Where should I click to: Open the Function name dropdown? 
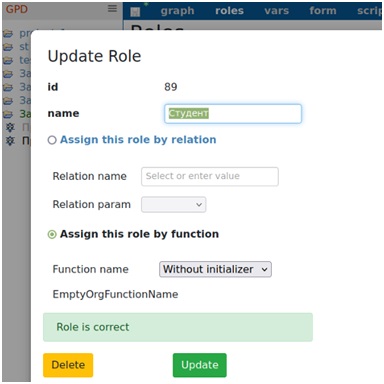215,269
